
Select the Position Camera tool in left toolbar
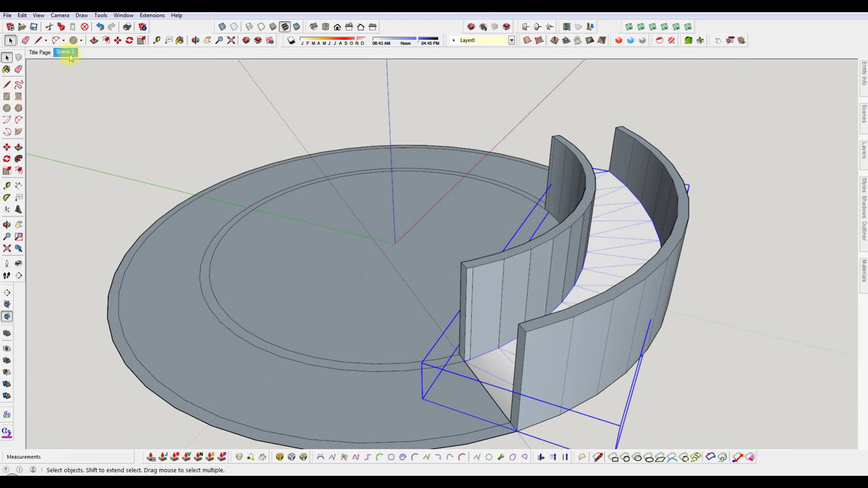7,264
